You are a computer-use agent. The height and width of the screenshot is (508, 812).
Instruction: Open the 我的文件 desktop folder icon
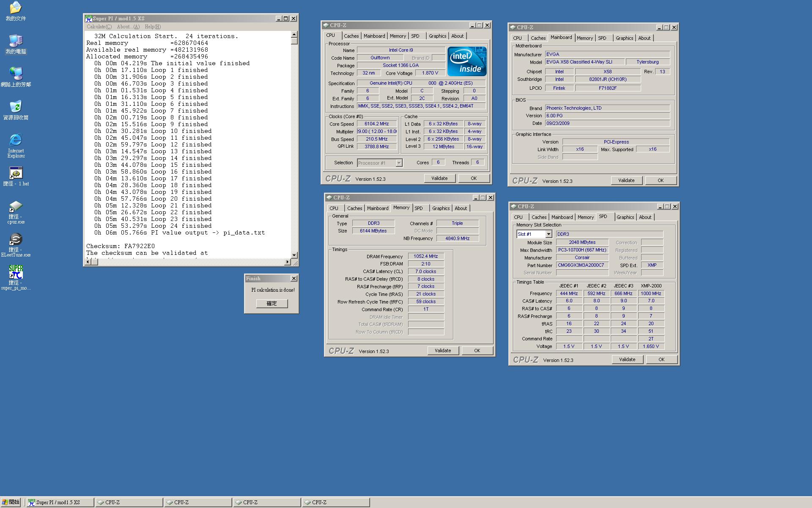[16, 11]
